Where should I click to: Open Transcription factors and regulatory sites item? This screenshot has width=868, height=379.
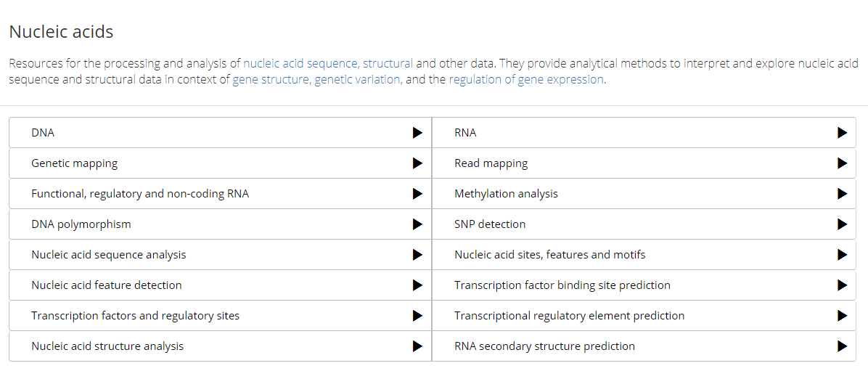pyautogui.click(x=135, y=316)
